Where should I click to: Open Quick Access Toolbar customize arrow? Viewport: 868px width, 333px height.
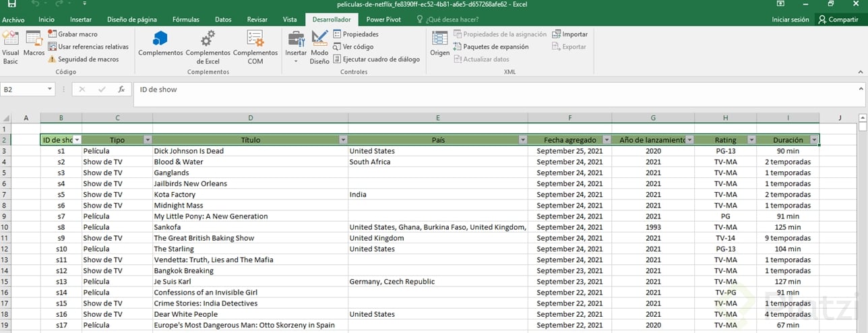click(x=85, y=4)
